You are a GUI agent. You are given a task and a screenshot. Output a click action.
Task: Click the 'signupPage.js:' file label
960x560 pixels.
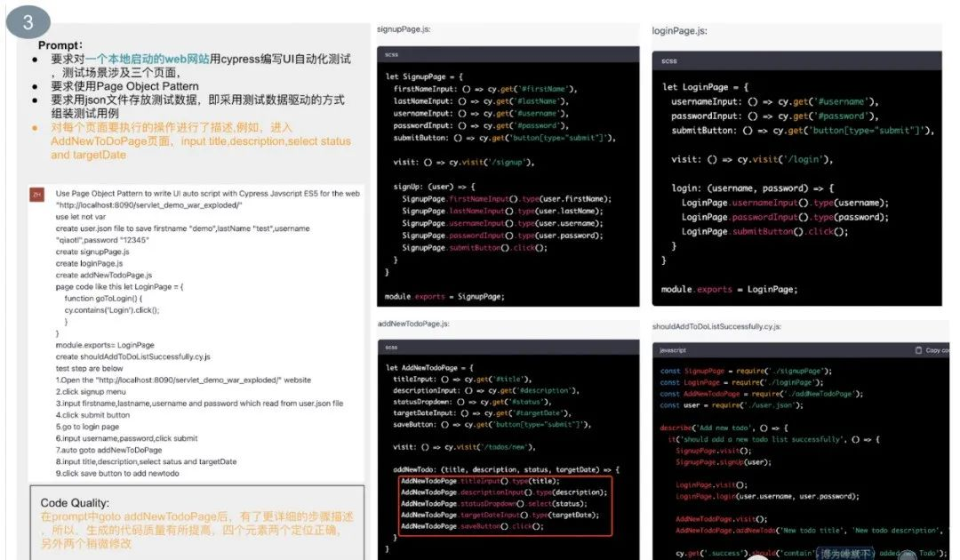(404, 28)
